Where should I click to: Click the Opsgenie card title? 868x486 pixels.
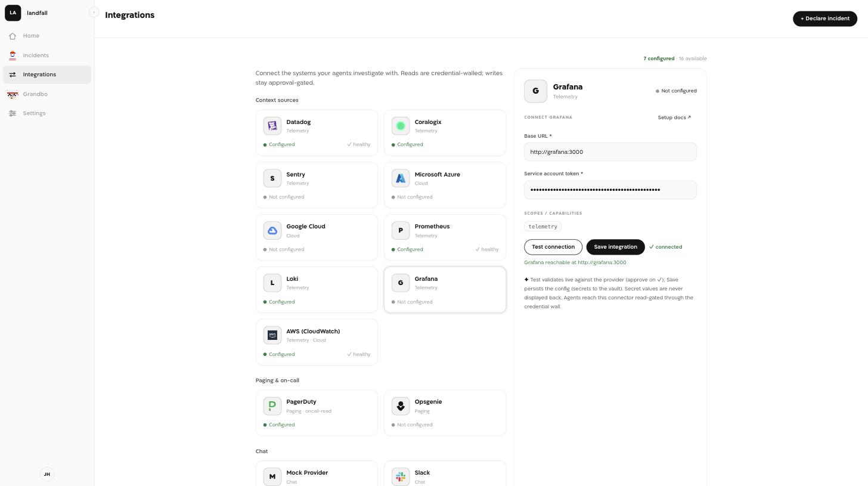428,402
